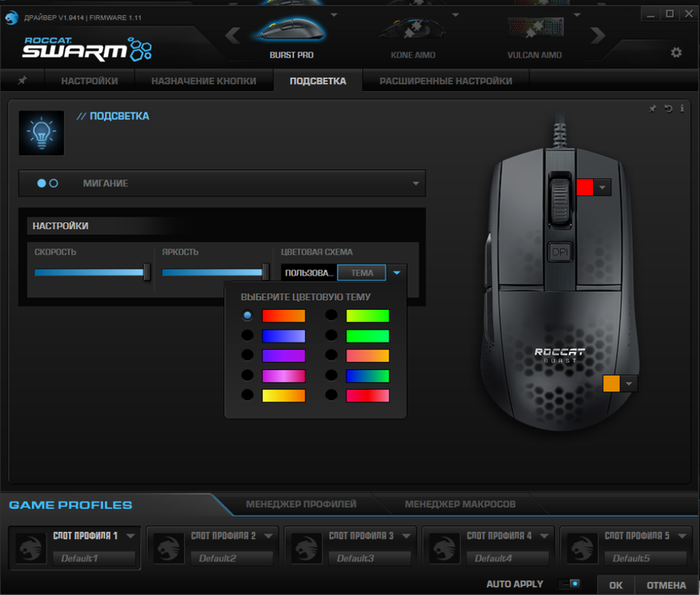
Task: Open the scroll wheel color dropdown arrow
Action: point(603,187)
